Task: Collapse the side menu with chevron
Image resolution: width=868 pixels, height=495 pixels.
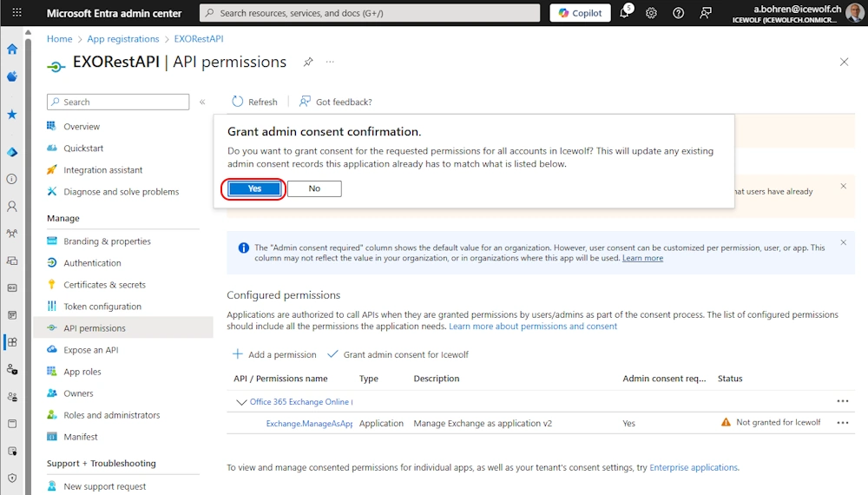Action: [x=202, y=102]
